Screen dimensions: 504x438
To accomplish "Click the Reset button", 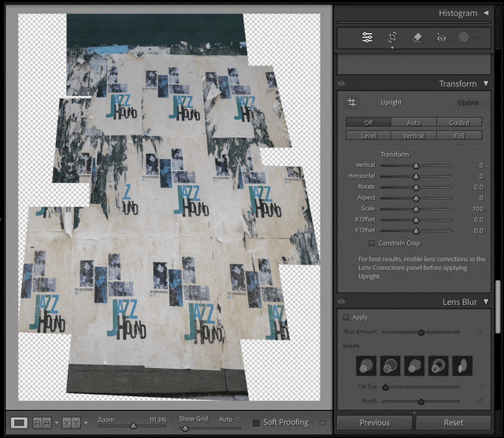I will 454,422.
